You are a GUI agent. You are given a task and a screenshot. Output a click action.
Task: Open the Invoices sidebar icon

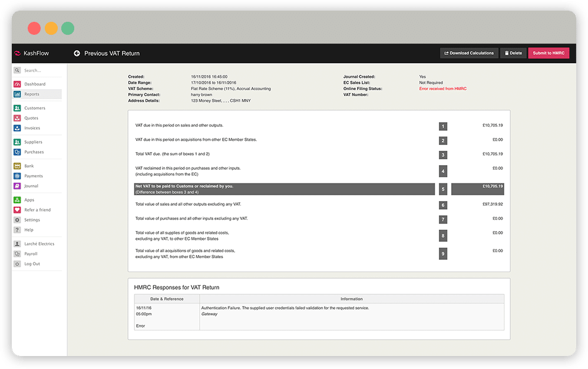coord(17,129)
